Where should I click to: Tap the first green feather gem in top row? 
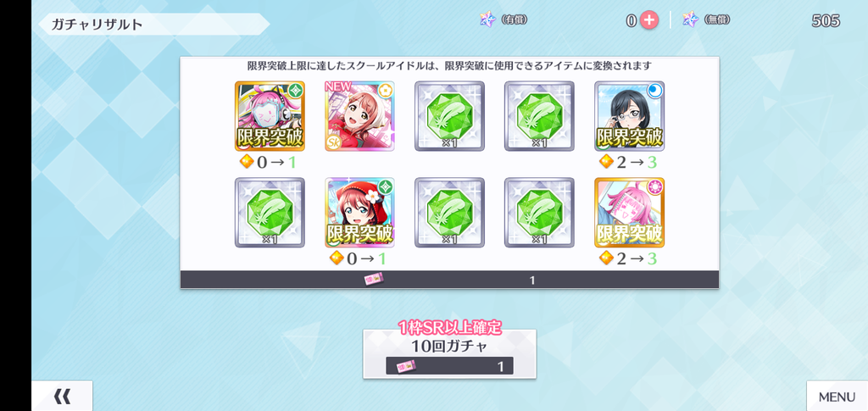click(449, 116)
